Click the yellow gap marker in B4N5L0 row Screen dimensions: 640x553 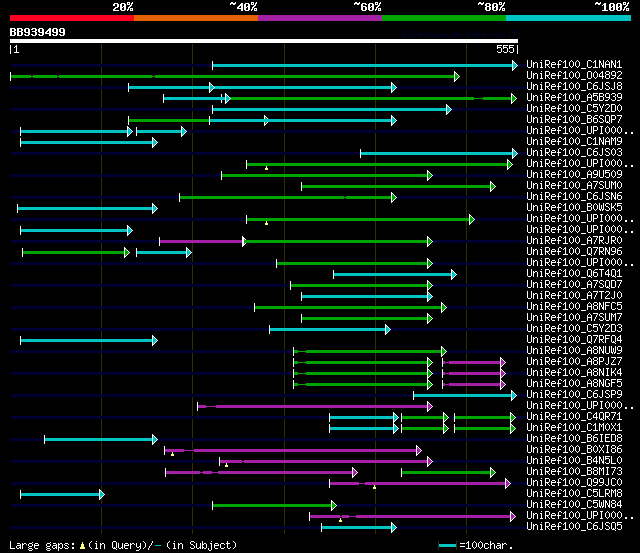(227, 465)
